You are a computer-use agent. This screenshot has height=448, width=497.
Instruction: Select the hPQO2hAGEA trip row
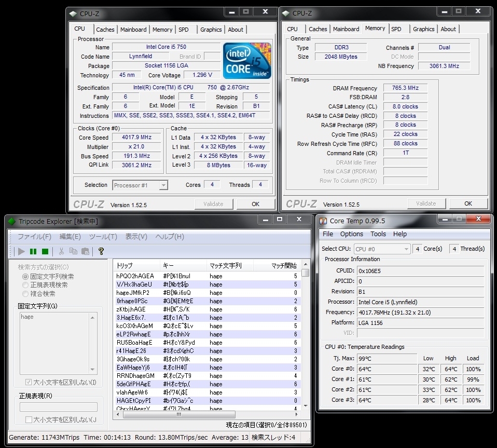pos(207,276)
